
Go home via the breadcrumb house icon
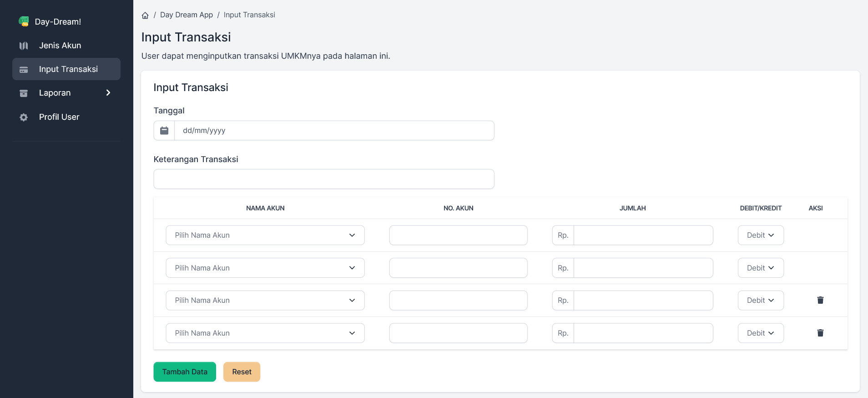coord(145,15)
